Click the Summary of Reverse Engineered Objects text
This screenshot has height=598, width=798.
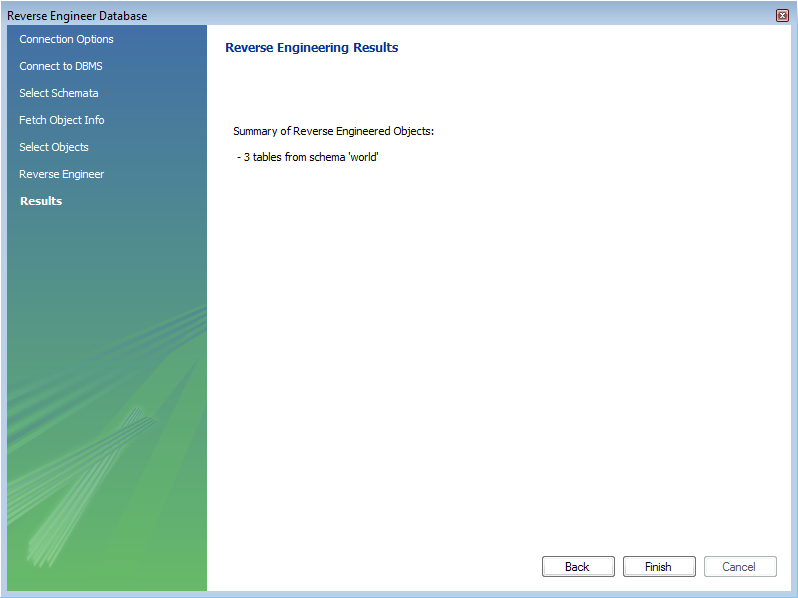coord(333,131)
